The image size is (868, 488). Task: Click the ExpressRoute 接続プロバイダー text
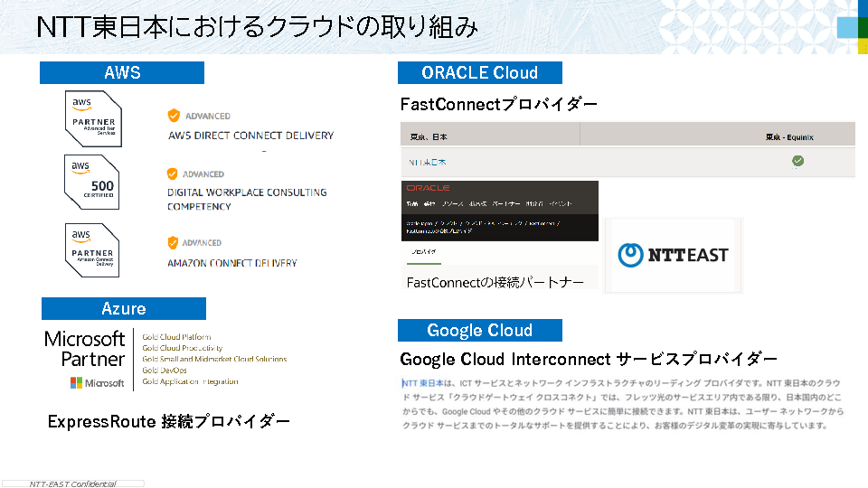pyautogui.click(x=169, y=422)
